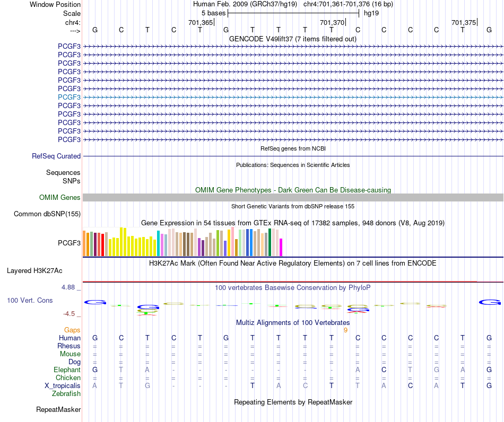Open the Common dbSNP(155) track label
The height and width of the screenshot is (422, 504).
tap(47, 214)
